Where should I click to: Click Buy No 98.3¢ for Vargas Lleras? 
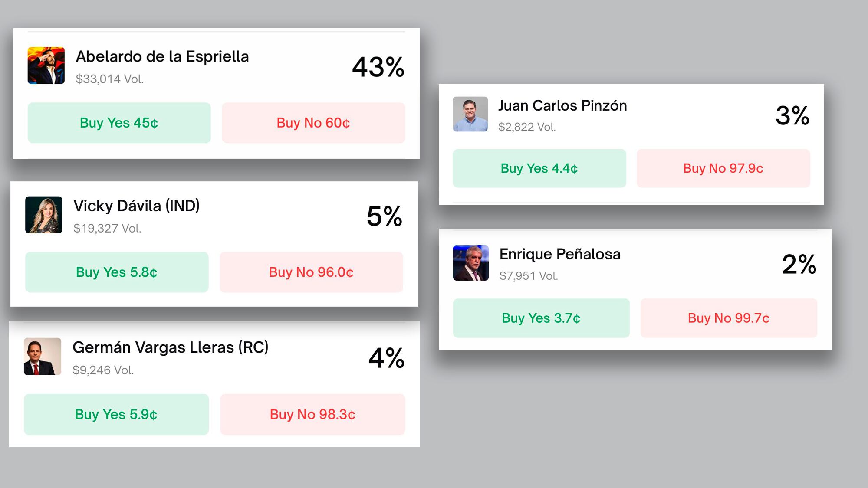pyautogui.click(x=312, y=414)
